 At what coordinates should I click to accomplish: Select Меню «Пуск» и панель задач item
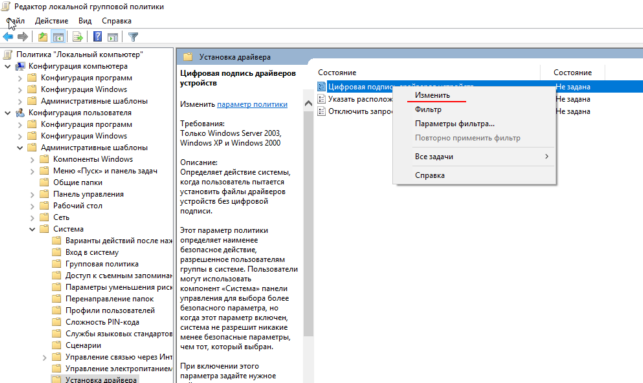(x=105, y=171)
